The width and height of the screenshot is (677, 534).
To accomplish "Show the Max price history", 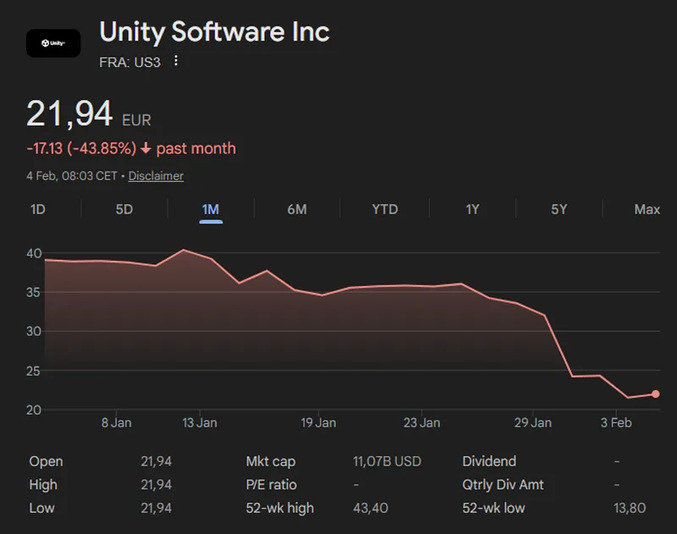I will [x=647, y=209].
